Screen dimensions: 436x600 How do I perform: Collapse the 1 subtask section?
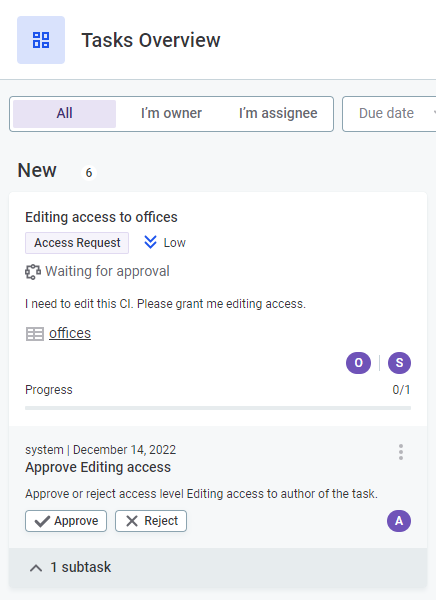pyautogui.click(x=218, y=567)
